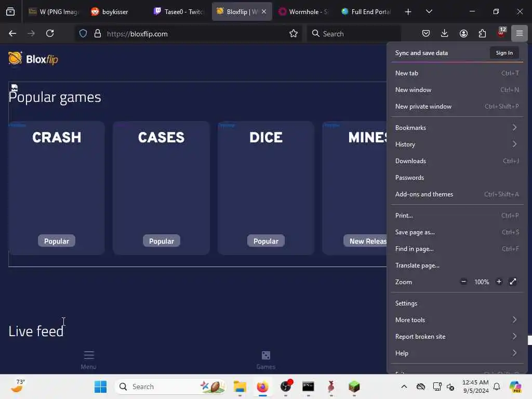Open Add-ons and themes
This screenshot has width=532, height=399.
point(457,194)
